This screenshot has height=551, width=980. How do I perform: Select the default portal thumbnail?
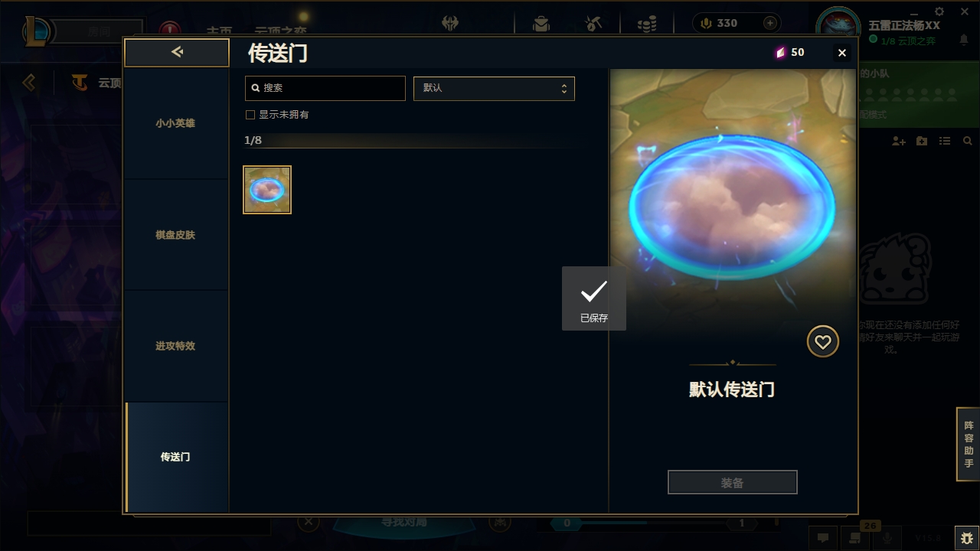pyautogui.click(x=267, y=190)
